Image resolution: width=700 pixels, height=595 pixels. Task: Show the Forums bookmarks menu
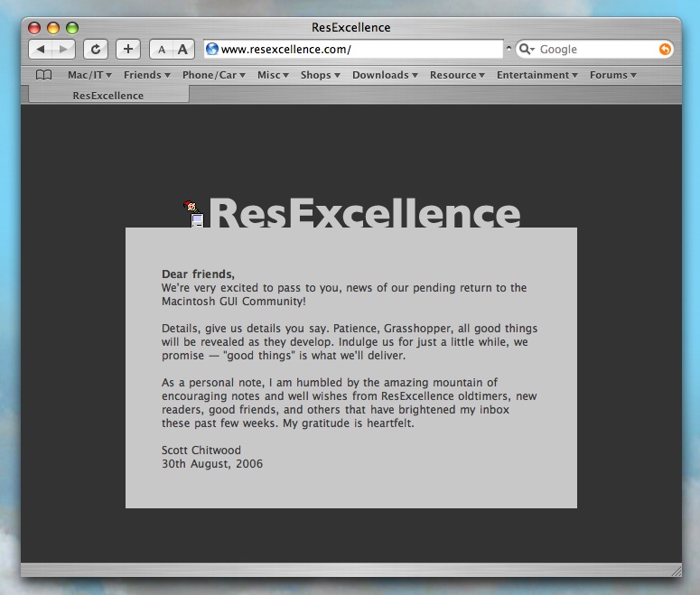tap(613, 75)
